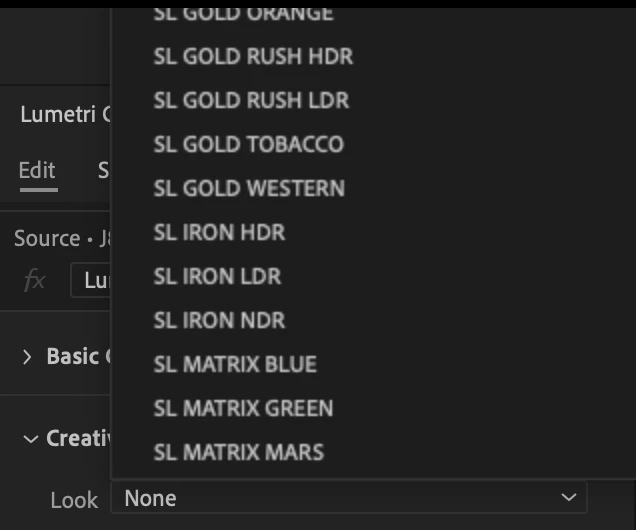Choose SL GOLD WESTERN look

tap(249, 188)
